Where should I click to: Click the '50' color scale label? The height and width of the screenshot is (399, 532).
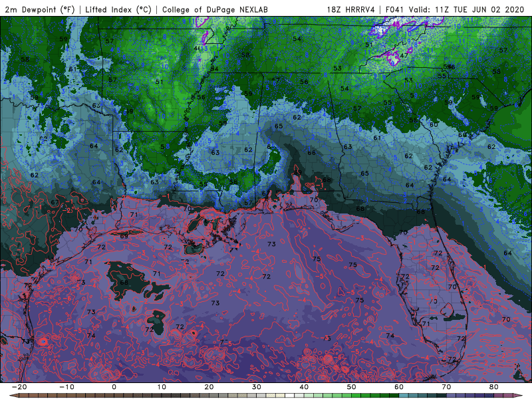pyautogui.click(x=352, y=387)
